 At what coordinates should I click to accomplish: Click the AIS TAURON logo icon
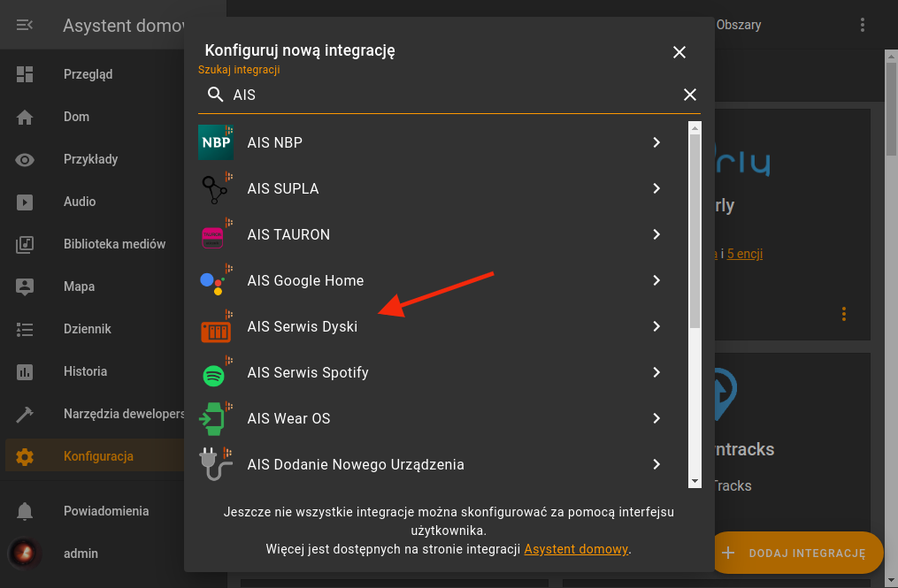pos(216,234)
